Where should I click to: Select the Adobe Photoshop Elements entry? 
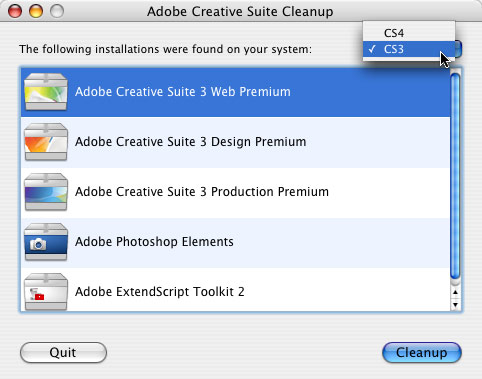click(x=235, y=243)
